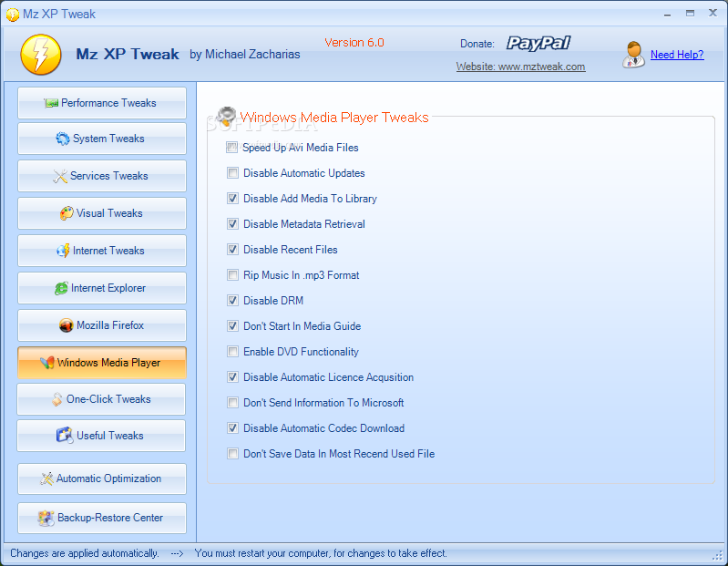728x566 pixels.
Task: Click the 'by Michael Zacharias' text
Action: click(245, 55)
